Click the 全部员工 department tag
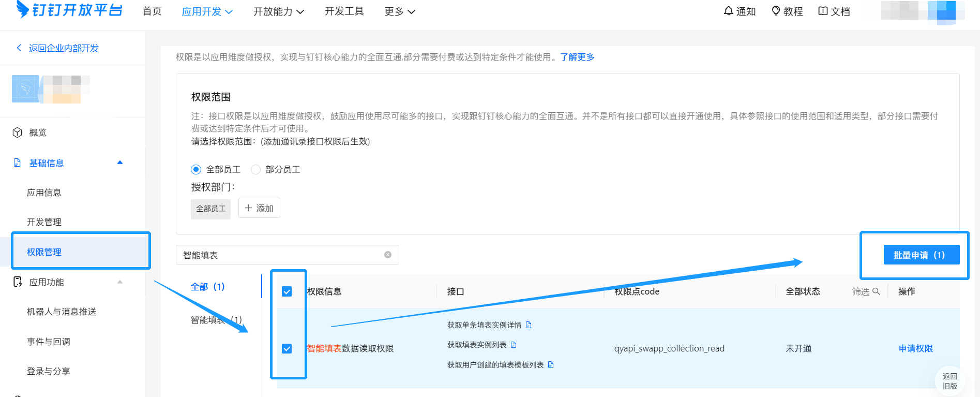Viewport: 980px width, 397px height. (210, 209)
